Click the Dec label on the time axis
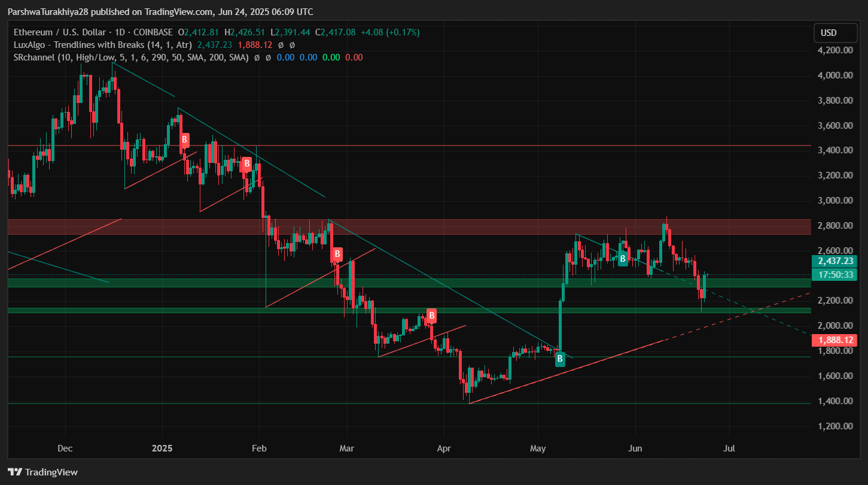868x485 pixels. coord(65,448)
